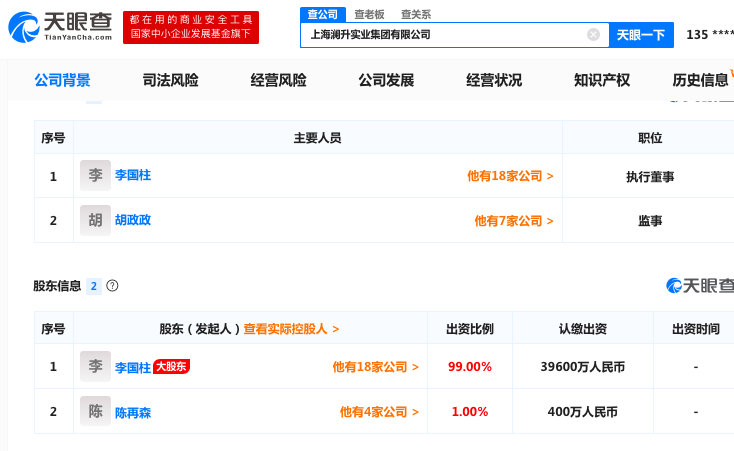The width and height of the screenshot is (734, 451).
Task: Click the 400万人民币 contribution cell
Action: (x=583, y=412)
